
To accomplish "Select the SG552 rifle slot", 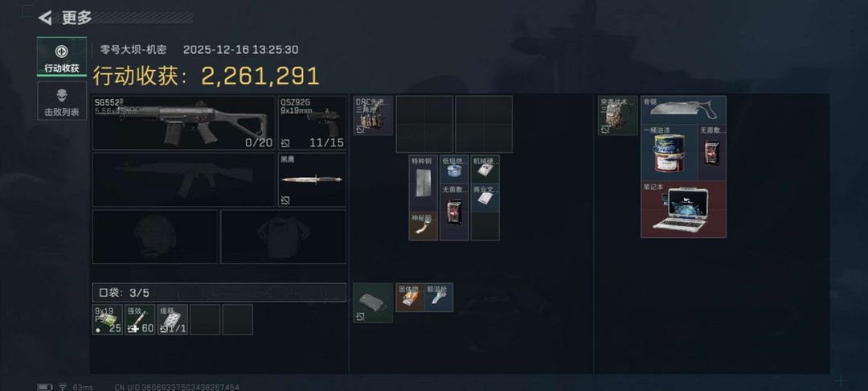I will point(184,122).
